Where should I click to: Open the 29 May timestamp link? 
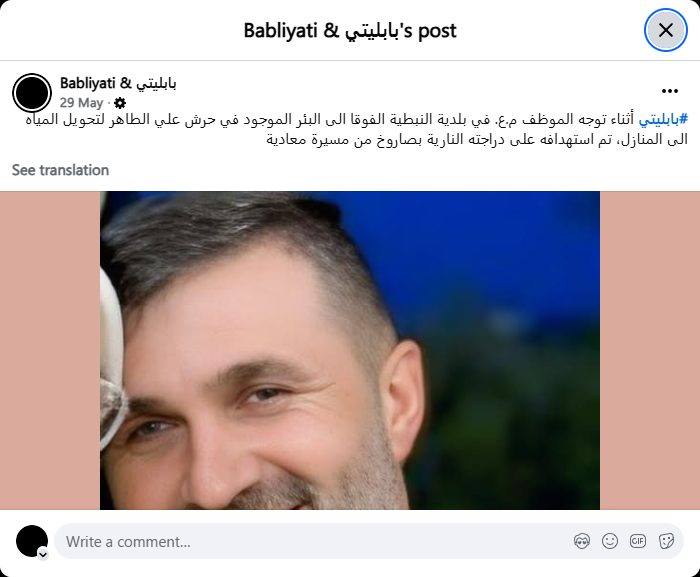click(81, 103)
